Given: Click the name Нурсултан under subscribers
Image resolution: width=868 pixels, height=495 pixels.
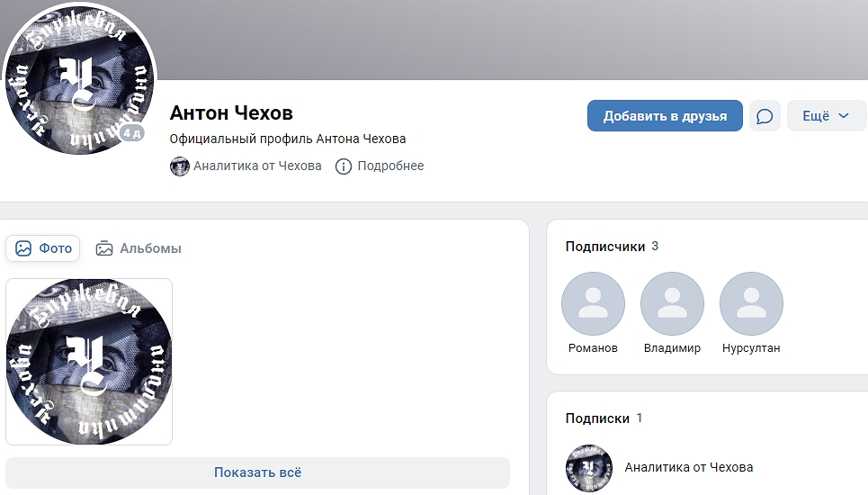Looking at the screenshot, I should [x=751, y=348].
